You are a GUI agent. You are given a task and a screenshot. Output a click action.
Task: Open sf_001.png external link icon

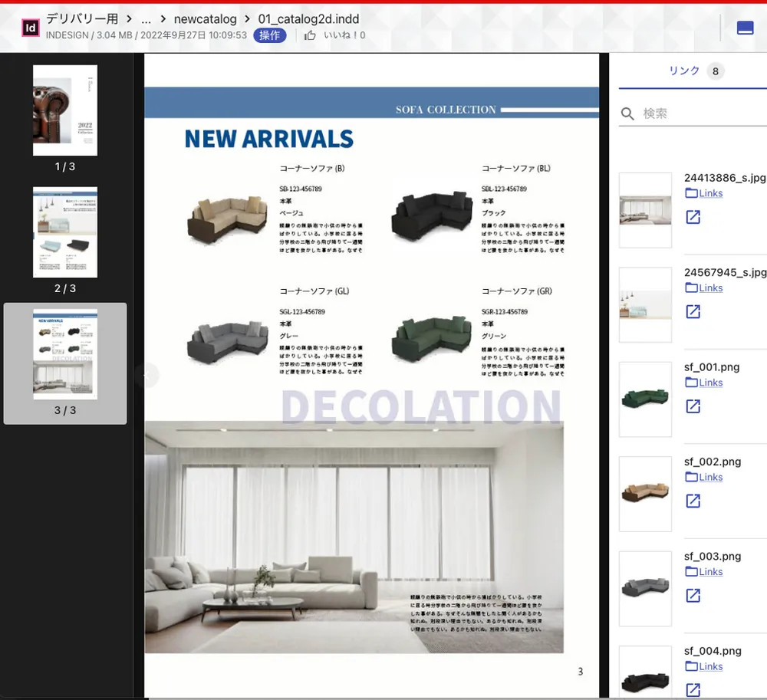pyautogui.click(x=693, y=406)
